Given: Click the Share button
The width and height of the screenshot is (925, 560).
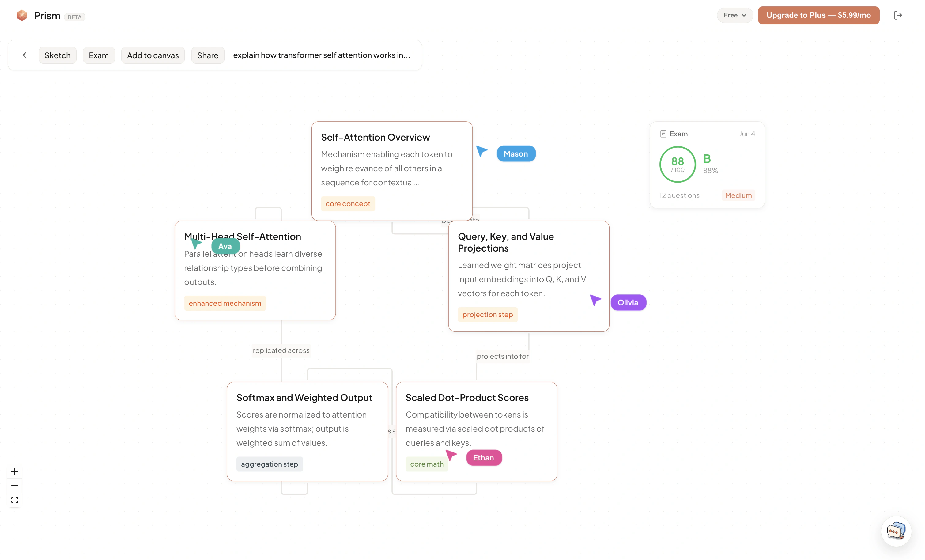Looking at the screenshot, I should pos(208,55).
